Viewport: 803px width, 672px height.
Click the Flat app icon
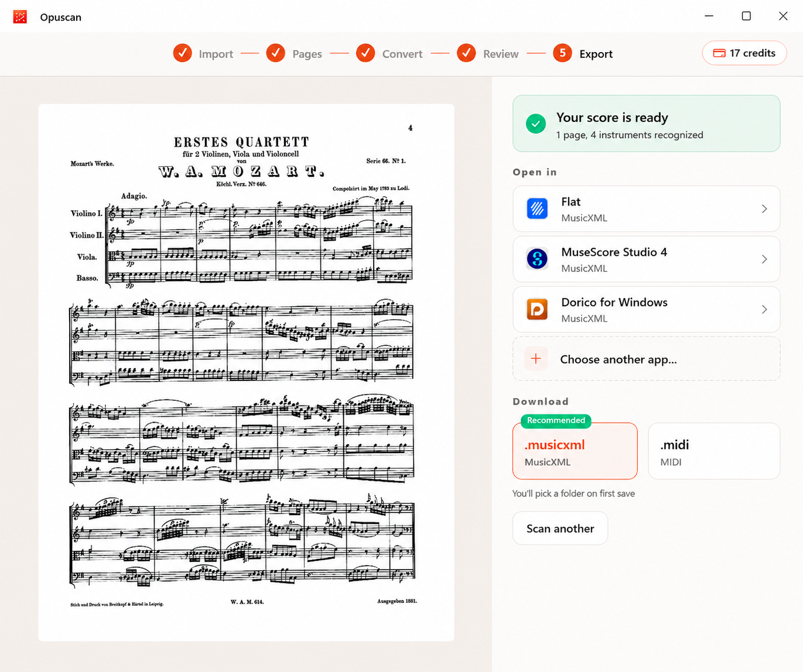coord(537,209)
